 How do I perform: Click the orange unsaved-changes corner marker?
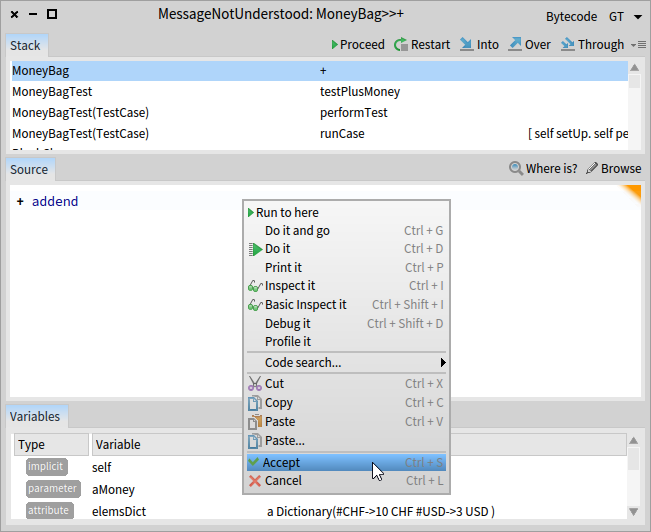click(633, 193)
